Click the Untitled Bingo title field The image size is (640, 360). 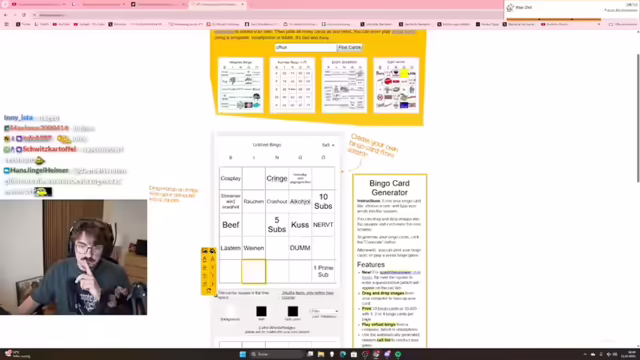[x=267, y=145]
